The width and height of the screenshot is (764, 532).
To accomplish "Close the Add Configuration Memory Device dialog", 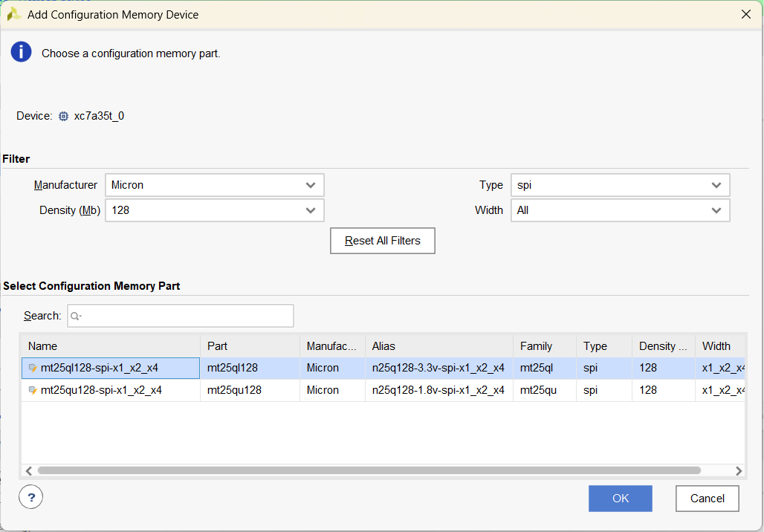I will coord(745,14).
